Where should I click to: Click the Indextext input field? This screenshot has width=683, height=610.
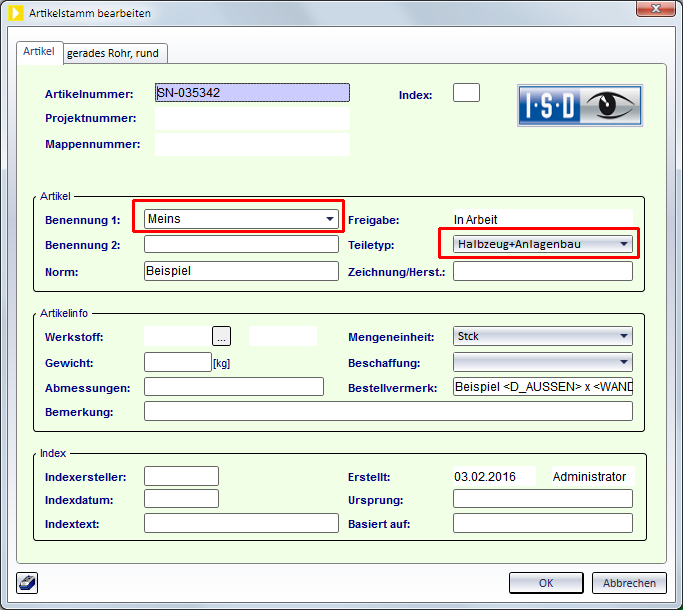pos(241,523)
